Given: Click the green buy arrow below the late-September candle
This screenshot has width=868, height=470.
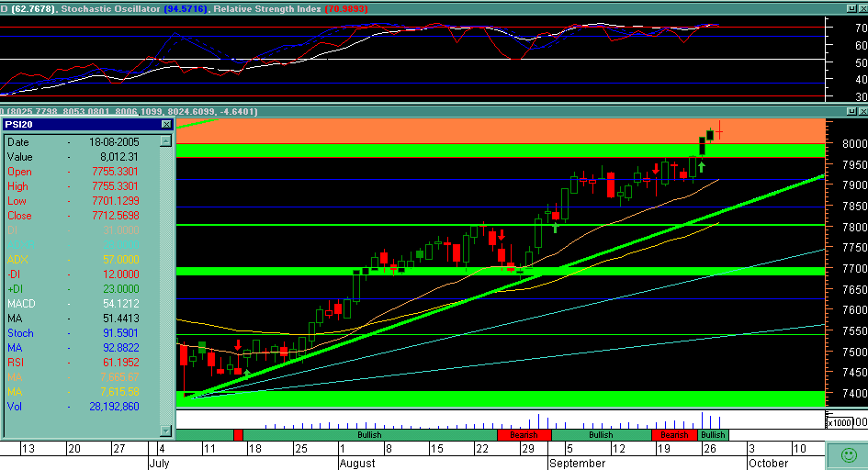Looking at the screenshot, I should 701,167.
